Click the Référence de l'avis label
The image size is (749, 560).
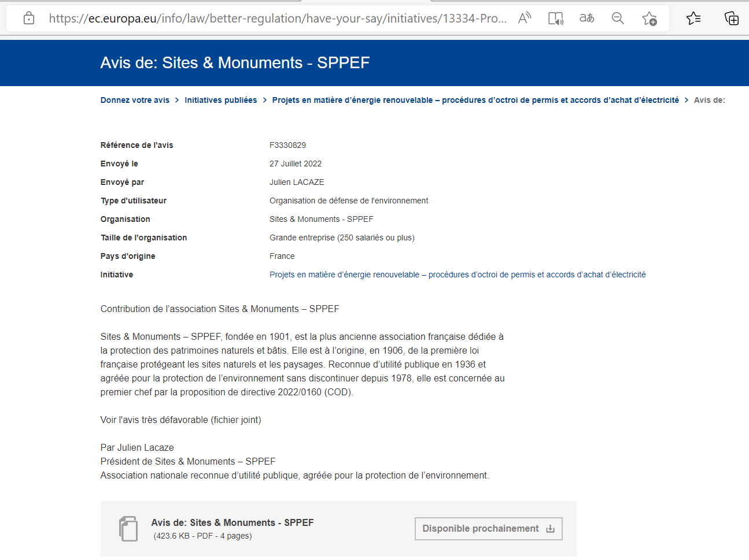coord(136,145)
